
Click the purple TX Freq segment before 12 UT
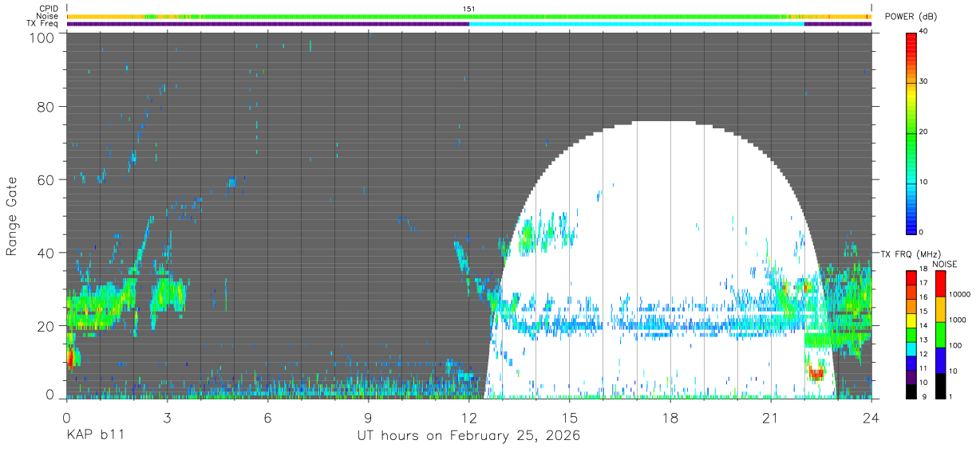tap(267, 24)
